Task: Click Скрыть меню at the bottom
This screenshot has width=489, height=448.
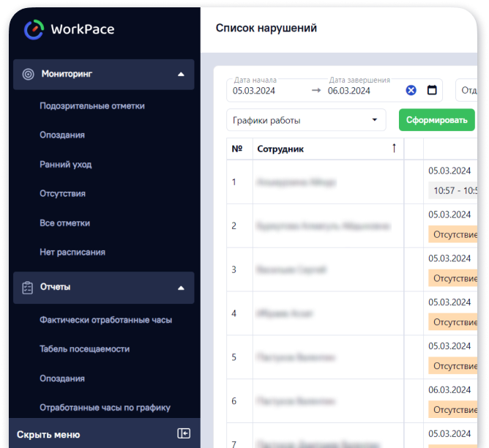Action: pos(48,434)
